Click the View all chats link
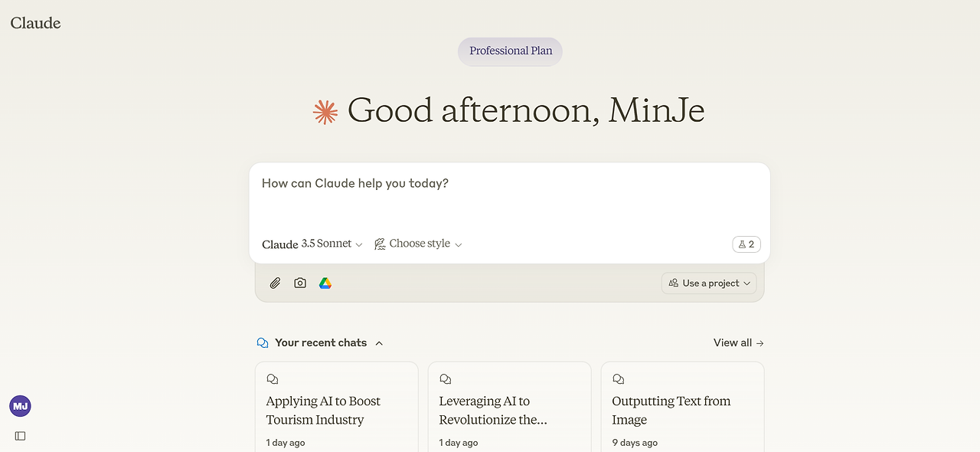Image resolution: width=980 pixels, height=452 pixels. (x=738, y=343)
